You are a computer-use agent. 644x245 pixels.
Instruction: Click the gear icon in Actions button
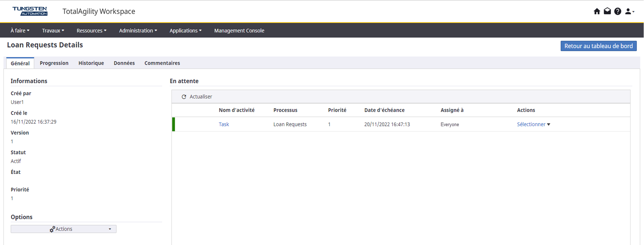(52, 229)
